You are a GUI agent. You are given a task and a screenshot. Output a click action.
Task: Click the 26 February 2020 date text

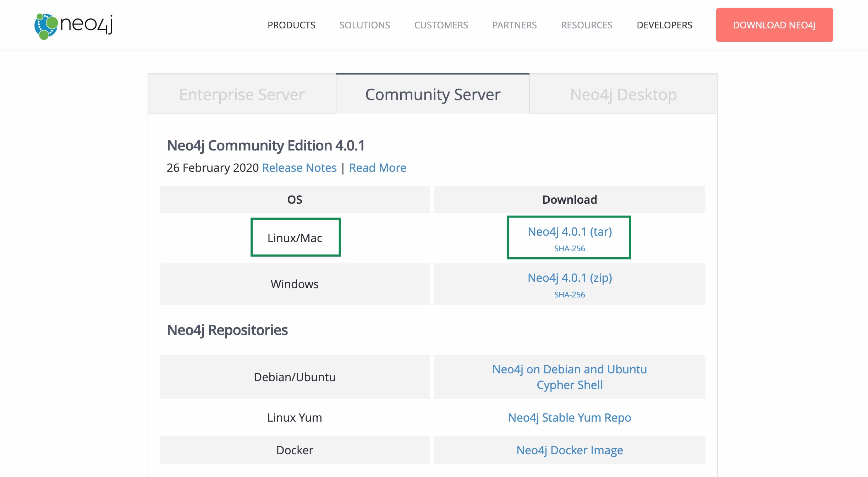(213, 168)
